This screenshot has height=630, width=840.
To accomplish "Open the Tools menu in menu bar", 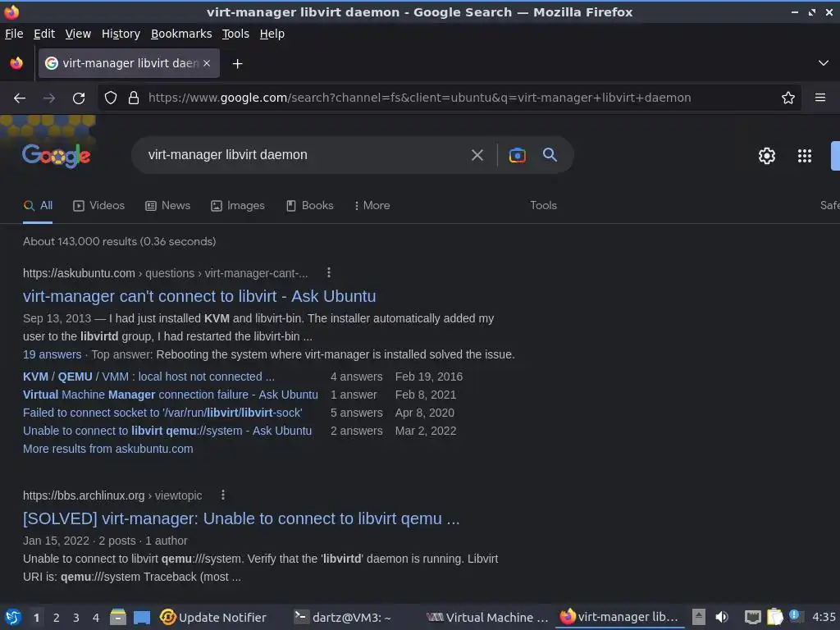I will click(235, 34).
